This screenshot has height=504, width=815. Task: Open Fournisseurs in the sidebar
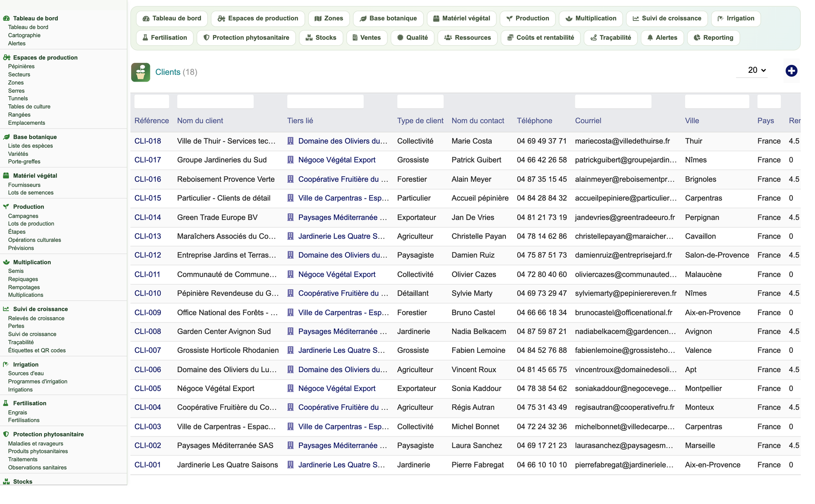click(24, 185)
